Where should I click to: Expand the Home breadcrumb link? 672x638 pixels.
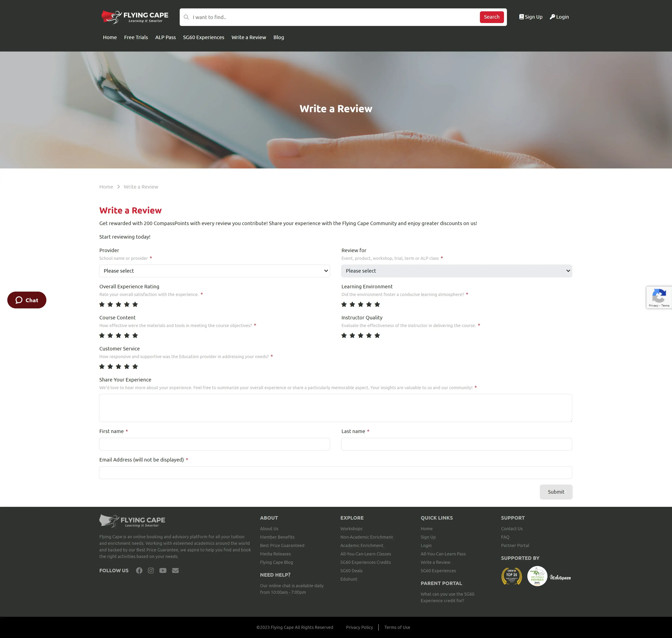pyautogui.click(x=106, y=186)
